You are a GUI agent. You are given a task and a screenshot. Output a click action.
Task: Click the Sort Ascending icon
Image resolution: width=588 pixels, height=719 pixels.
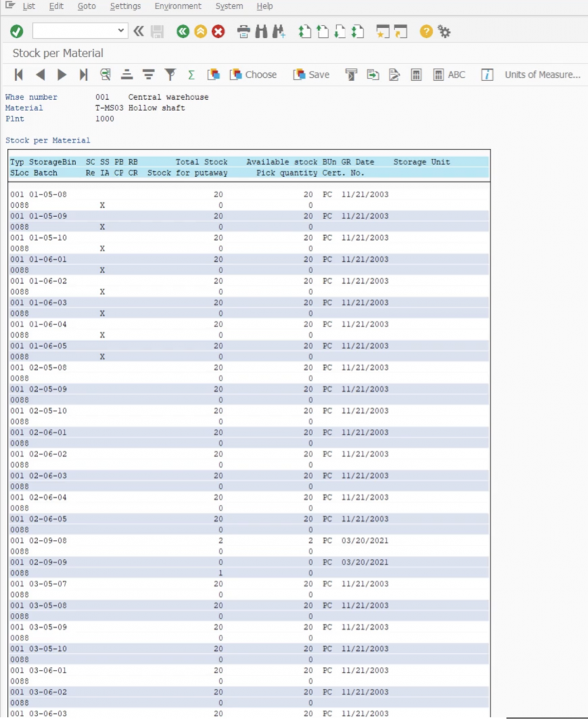click(x=127, y=74)
